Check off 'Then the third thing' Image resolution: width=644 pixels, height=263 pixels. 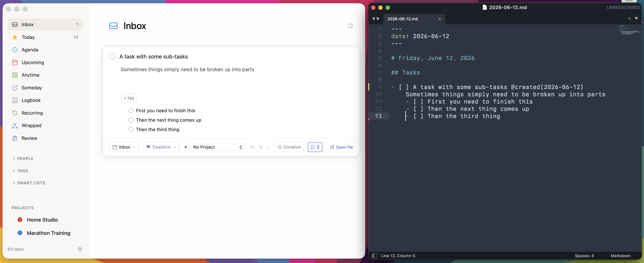[x=130, y=130]
